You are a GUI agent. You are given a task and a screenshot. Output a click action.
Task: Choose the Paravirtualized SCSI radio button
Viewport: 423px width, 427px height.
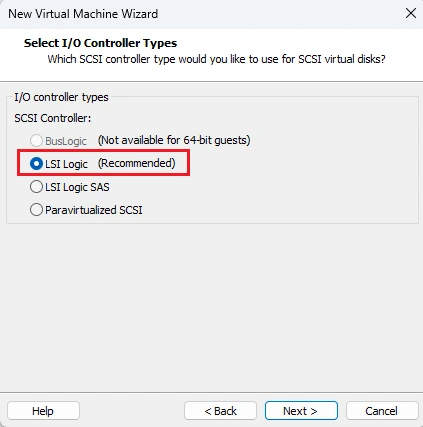[x=36, y=210]
